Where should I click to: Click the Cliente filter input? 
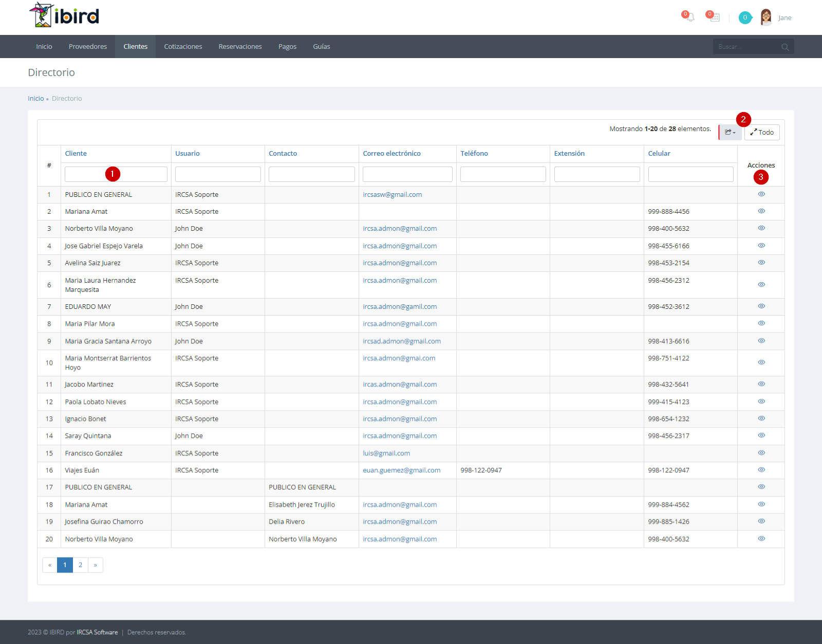116,174
